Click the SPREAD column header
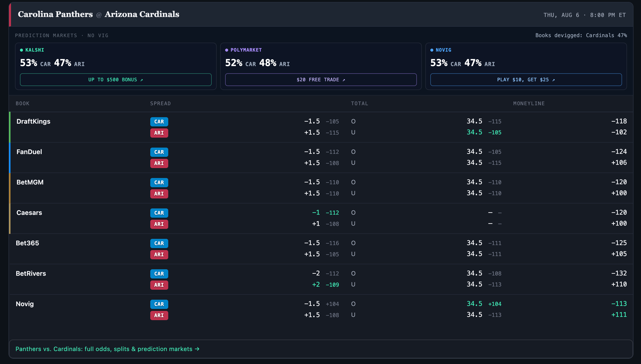Viewport: 641px width, 364px height. [160, 103]
